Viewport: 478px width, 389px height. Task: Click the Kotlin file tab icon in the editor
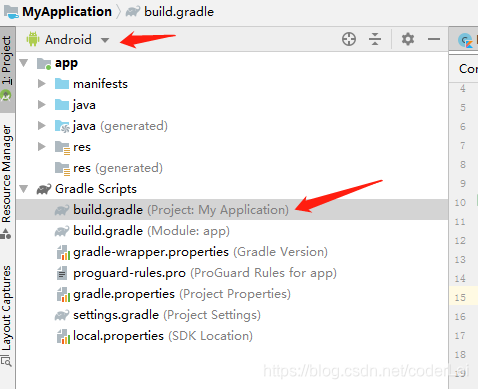[x=465, y=40]
